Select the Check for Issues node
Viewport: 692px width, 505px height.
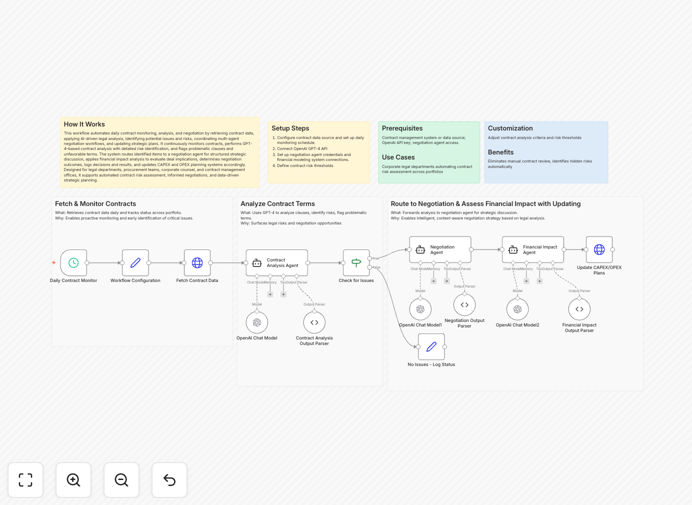coord(356,263)
